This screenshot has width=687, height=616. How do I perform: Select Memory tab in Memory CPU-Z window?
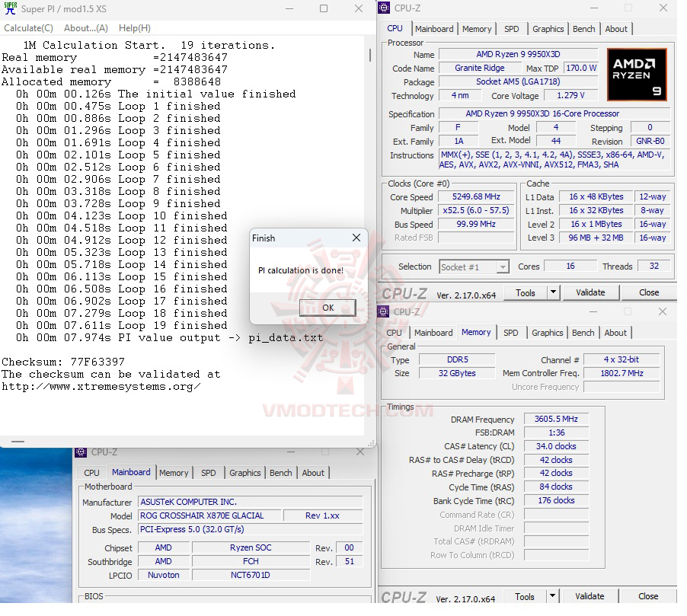pyautogui.click(x=476, y=332)
